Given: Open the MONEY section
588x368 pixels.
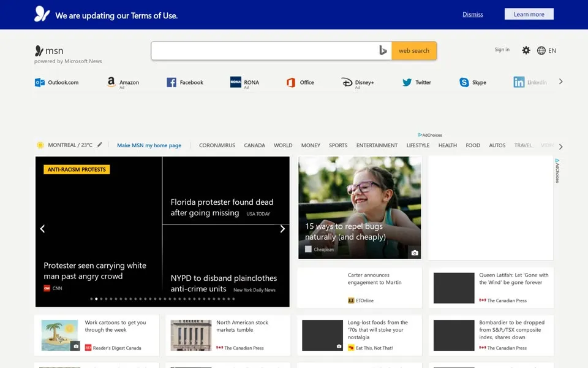Looking at the screenshot, I should pos(311,145).
